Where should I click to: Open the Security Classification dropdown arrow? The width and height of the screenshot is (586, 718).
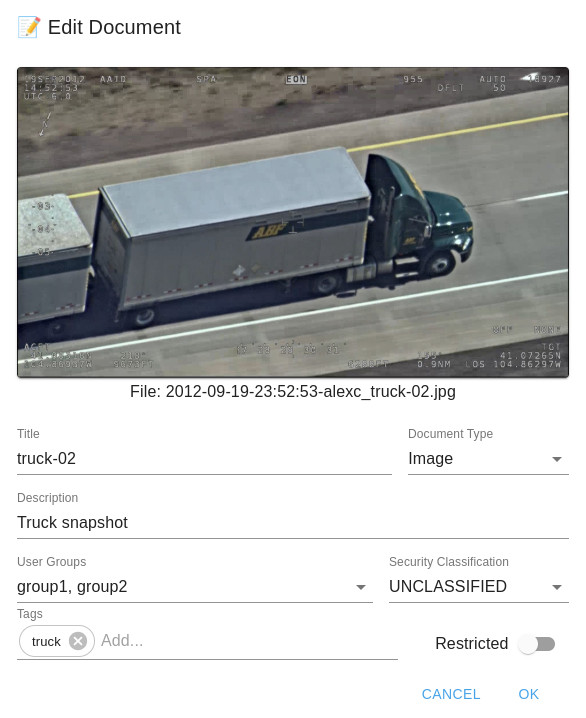[x=557, y=587]
